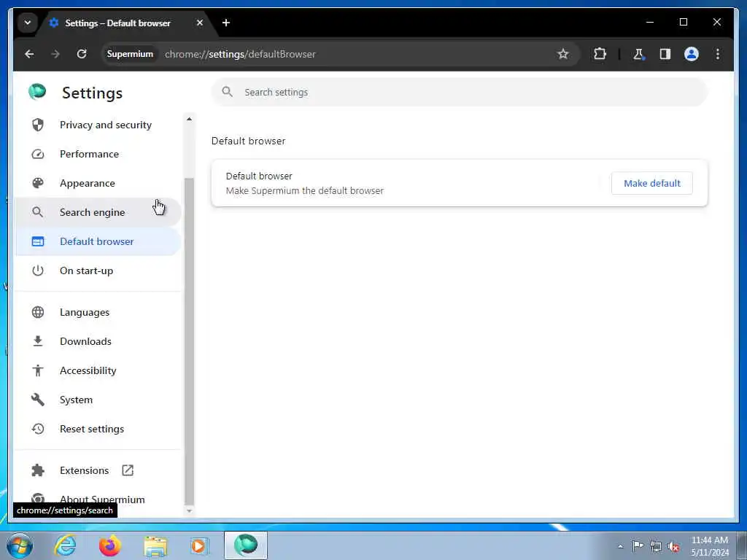Screen dimensions: 747x560
Task: Launch Internet Explorer from taskbar
Action: 65,545
